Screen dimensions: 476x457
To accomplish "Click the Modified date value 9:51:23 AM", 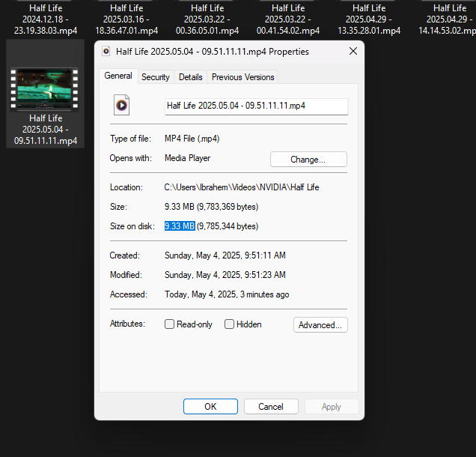I will point(225,275).
